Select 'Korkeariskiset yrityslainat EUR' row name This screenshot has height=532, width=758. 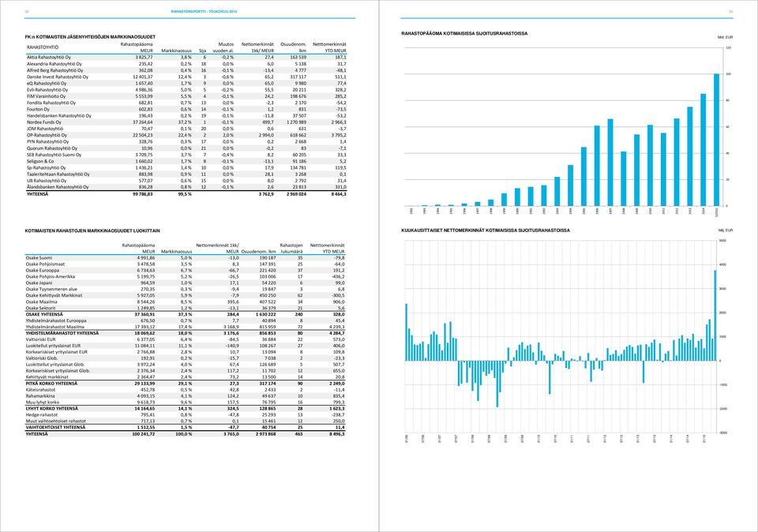pyautogui.click(x=57, y=352)
